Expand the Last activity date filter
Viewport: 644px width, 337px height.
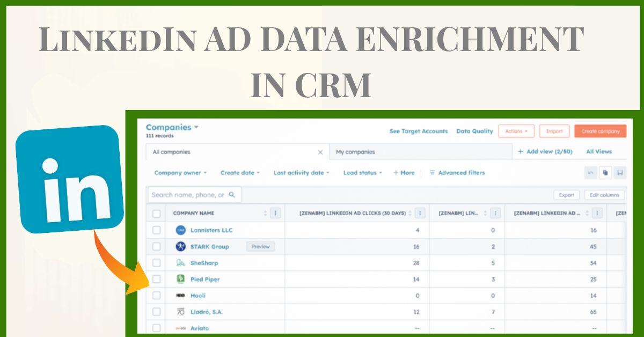301,173
